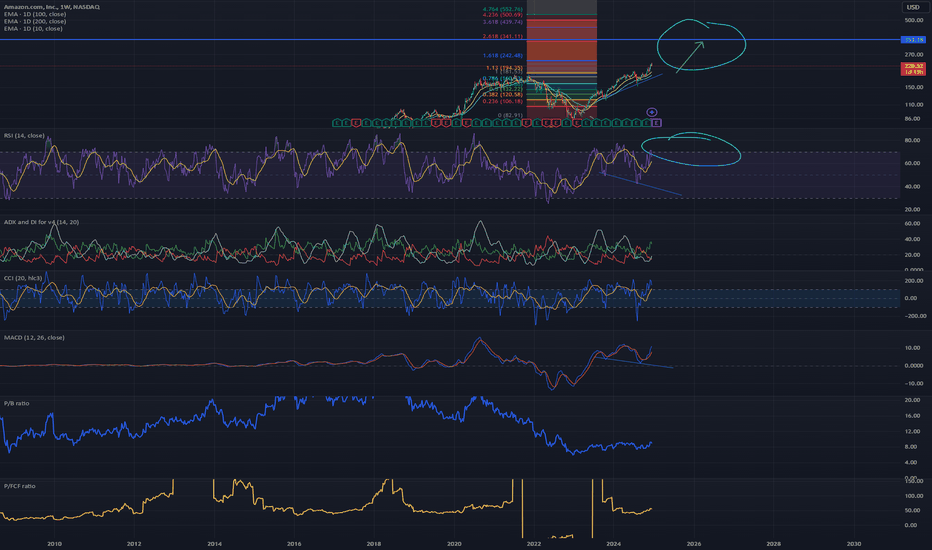Click the 2022 label on time axis

pos(534,543)
